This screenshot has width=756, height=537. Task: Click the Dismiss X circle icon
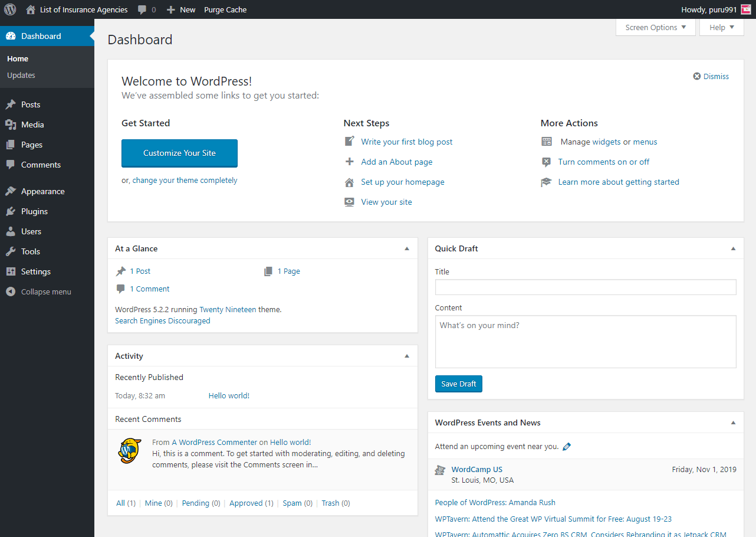click(x=697, y=76)
